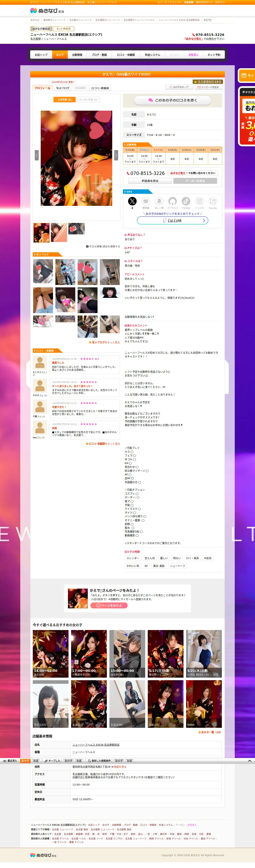Click the ぬきなび logo in the footer
The width and height of the screenshot is (255, 868).
coord(43,855)
